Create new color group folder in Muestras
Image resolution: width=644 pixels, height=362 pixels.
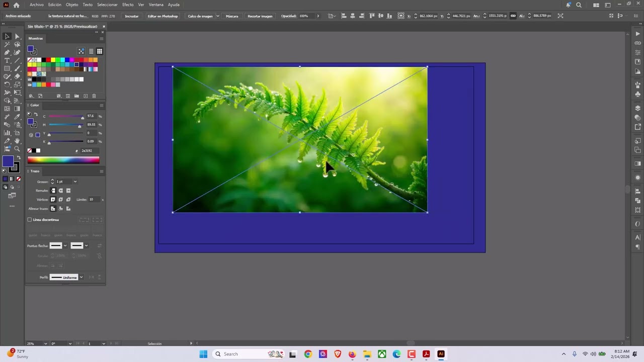click(76, 96)
